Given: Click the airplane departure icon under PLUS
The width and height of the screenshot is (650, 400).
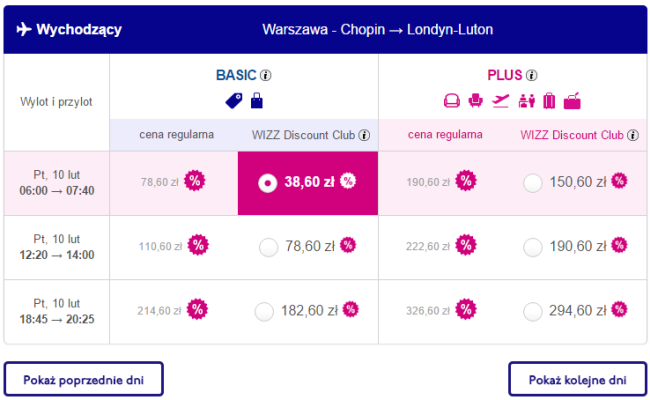Looking at the screenshot, I should click(x=501, y=100).
